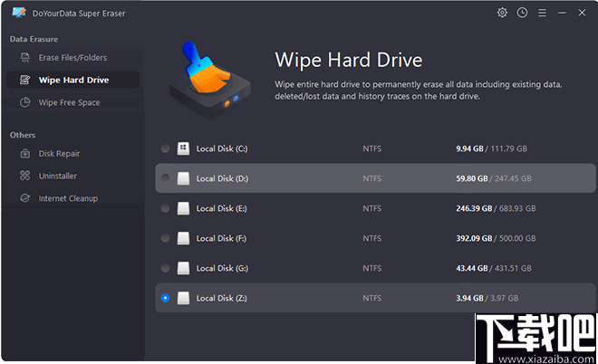Click the Windows drive icon for Local Disk (C:)
Viewport: 598px width, 364px height.
(183, 148)
